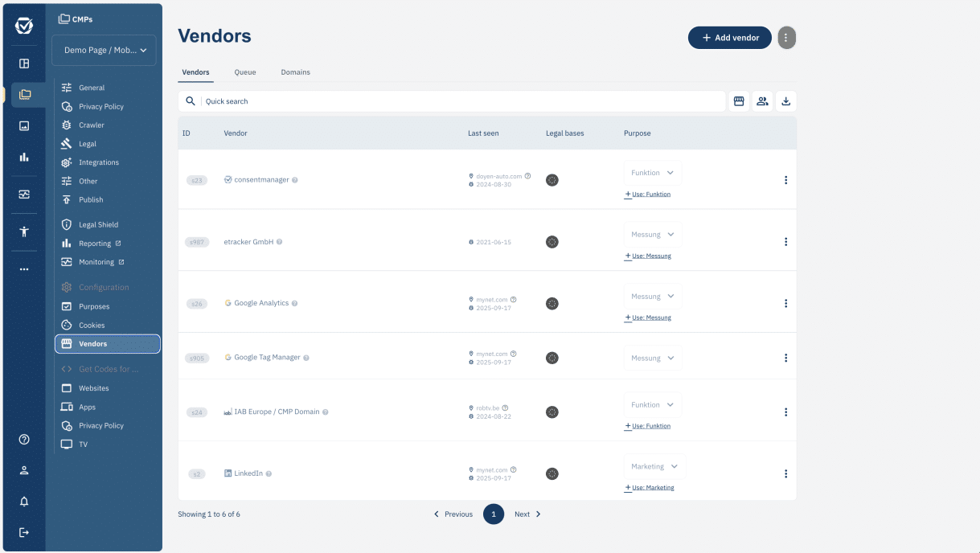Open the help question mark rail icon

[24, 440]
